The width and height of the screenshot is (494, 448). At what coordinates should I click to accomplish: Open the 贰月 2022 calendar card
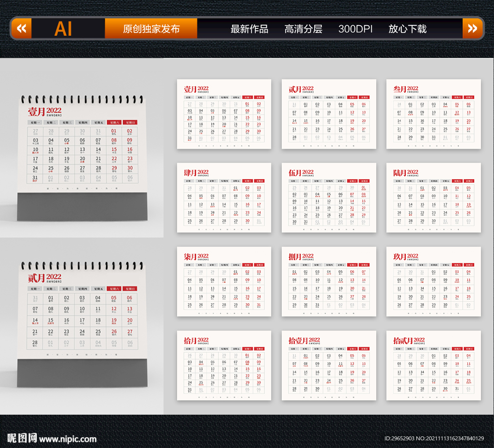(x=329, y=114)
